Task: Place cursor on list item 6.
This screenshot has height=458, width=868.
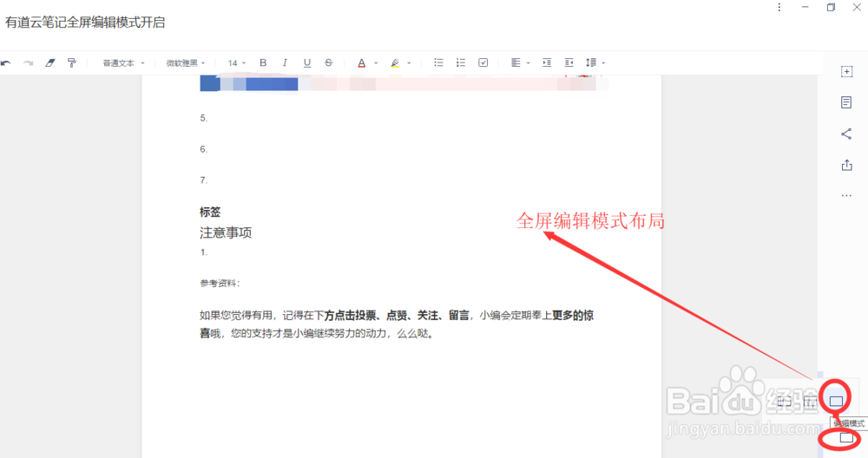Action: click(204, 149)
